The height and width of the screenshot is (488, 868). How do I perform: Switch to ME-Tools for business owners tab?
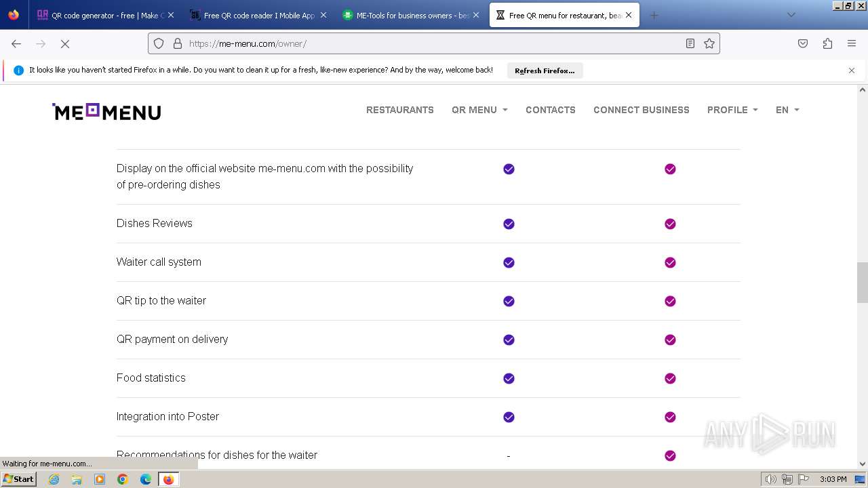point(410,15)
